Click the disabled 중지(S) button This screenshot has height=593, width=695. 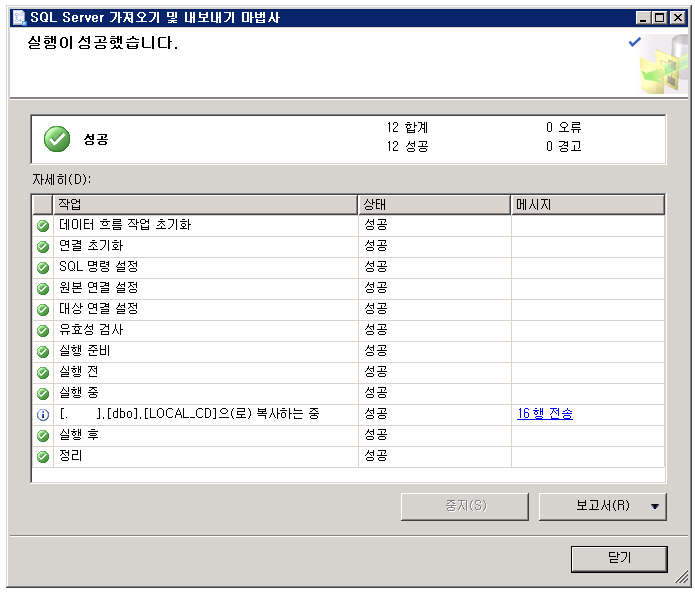pos(465,506)
